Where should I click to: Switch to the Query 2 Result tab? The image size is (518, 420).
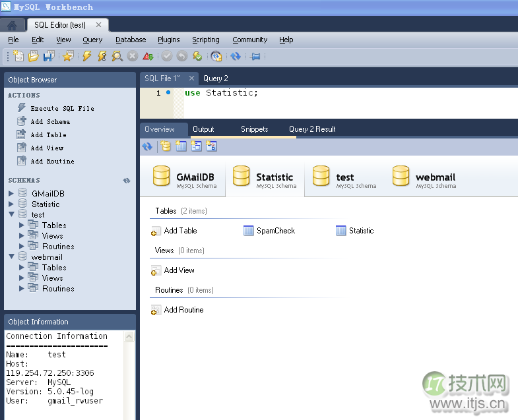312,129
